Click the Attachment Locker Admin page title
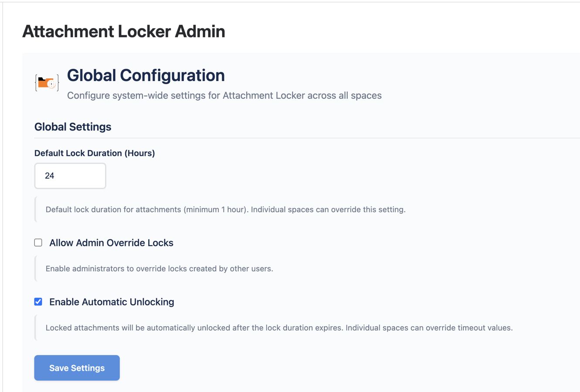The width and height of the screenshot is (580, 392). click(x=124, y=31)
